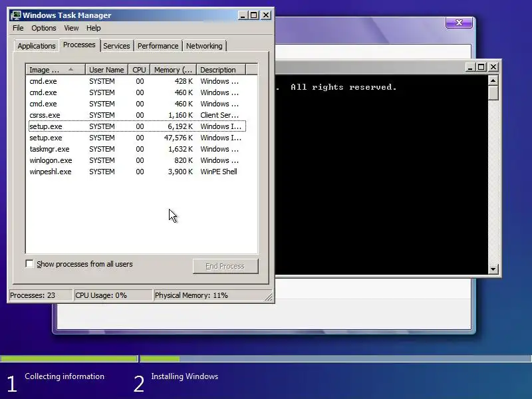Click the Installing Windows step label
Screen dimensions: 532x399
point(185,376)
